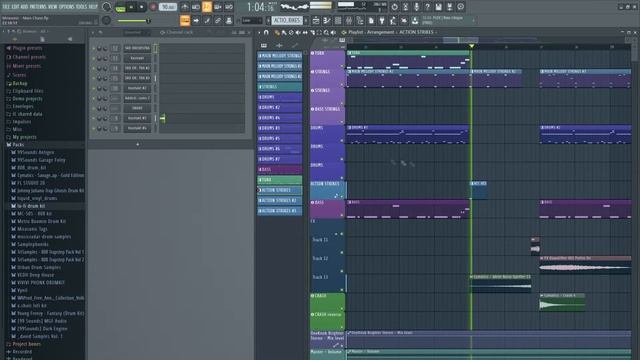Open the Kontakt #2 channel button
640x360 pixels.
coord(137,88)
